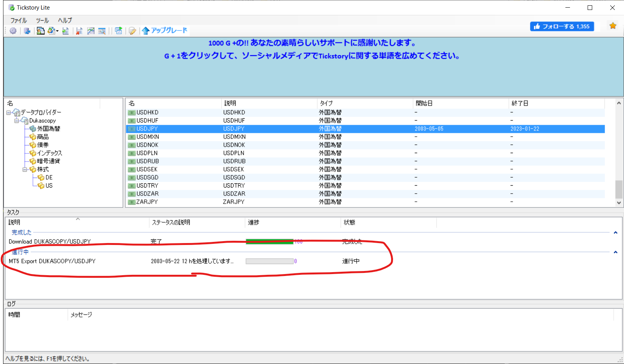Image resolution: width=624 pixels, height=364 pixels.
Task: Click the line chart toolbar icon
Action: coord(91,31)
